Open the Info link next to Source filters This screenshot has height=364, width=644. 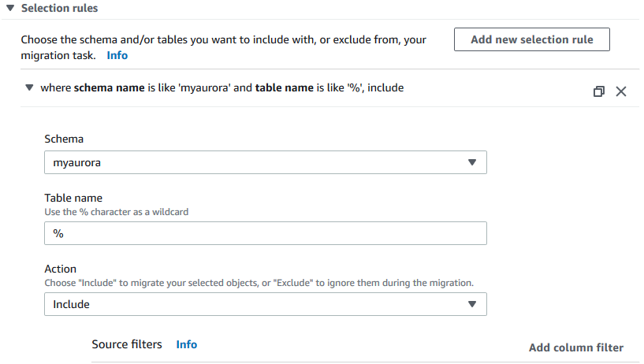187,344
